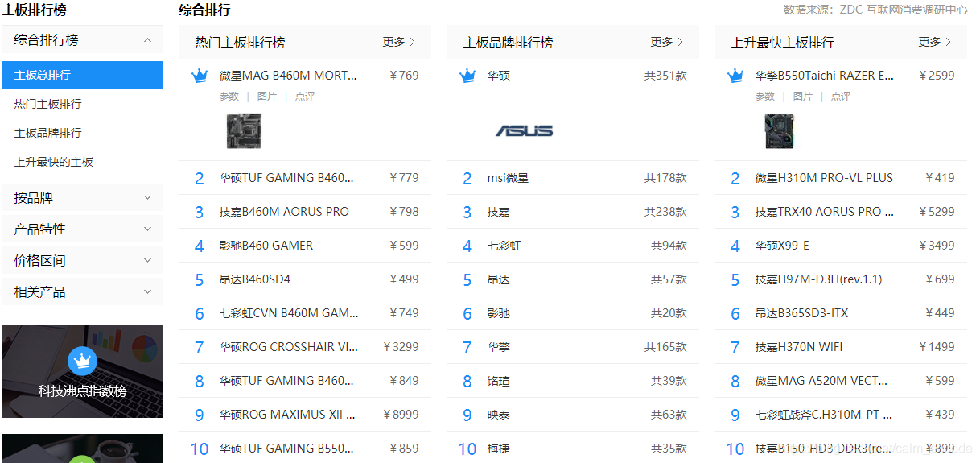Click the crown icon beside 华擎B550Taichi RAZER

click(735, 76)
